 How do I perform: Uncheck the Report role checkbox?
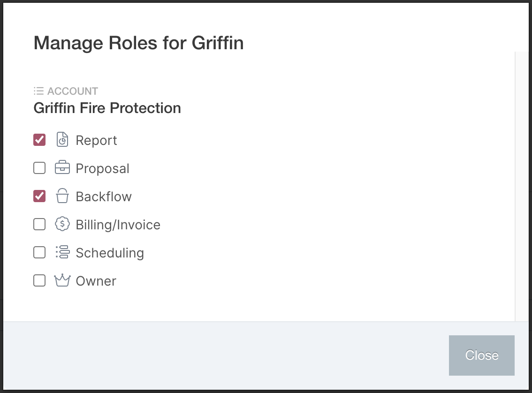pyautogui.click(x=39, y=140)
